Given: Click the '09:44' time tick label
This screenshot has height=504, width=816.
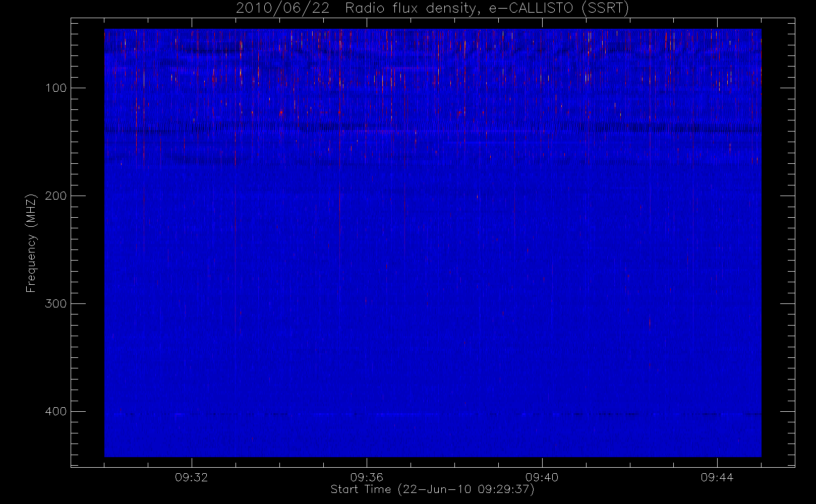Looking at the screenshot, I should click(x=717, y=477).
